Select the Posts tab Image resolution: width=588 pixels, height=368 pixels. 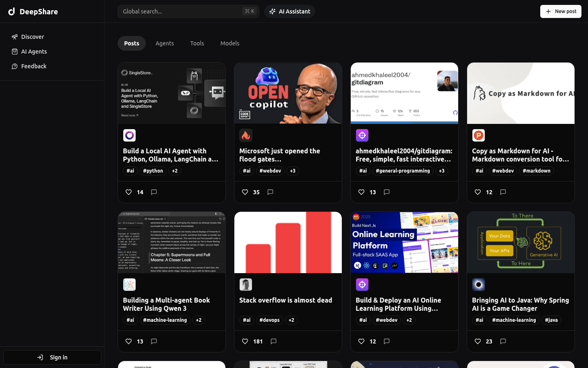pyautogui.click(x=131, y=43)
